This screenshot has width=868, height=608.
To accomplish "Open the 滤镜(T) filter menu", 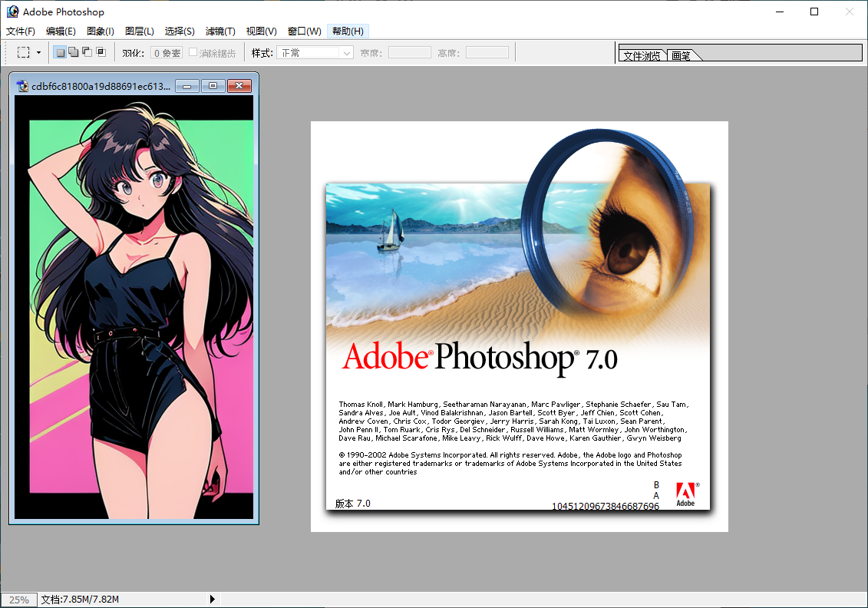I will click(x=220, y=31).
